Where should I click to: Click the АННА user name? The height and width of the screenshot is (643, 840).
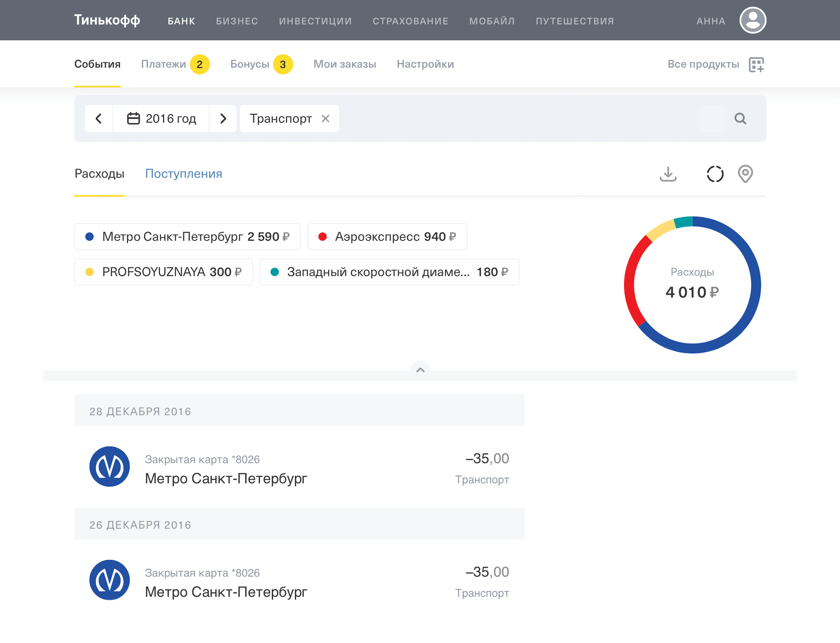[x=711, y=21]
